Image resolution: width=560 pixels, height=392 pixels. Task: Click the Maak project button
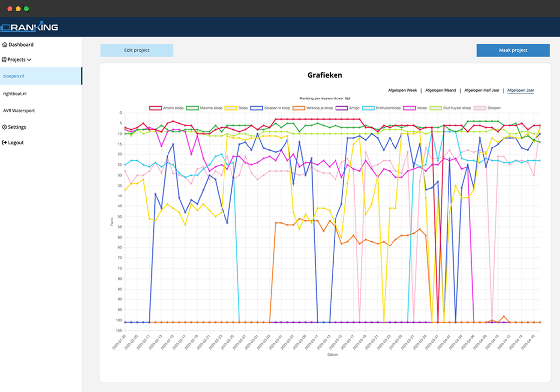(513, 50)
